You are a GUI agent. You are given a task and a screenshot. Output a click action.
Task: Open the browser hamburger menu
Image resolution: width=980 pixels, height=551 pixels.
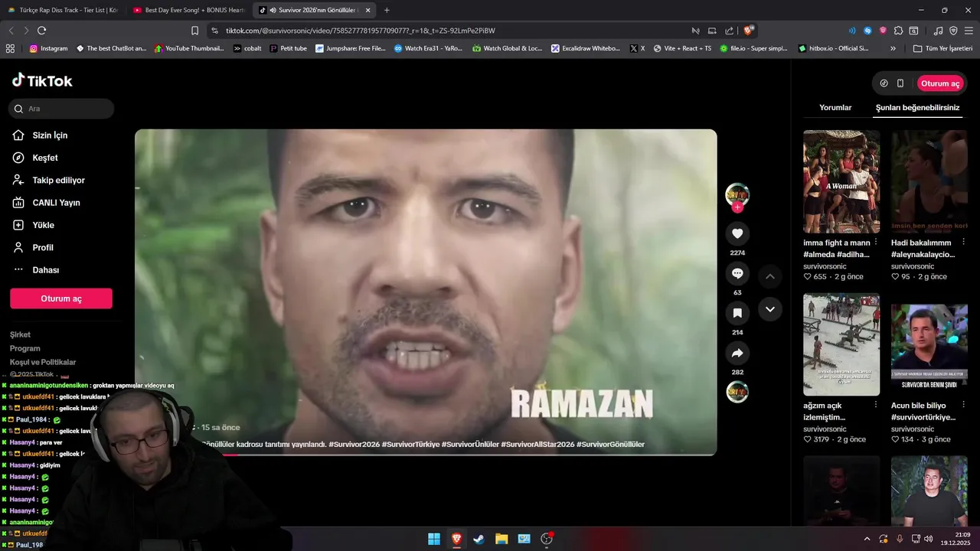(969, 31)
